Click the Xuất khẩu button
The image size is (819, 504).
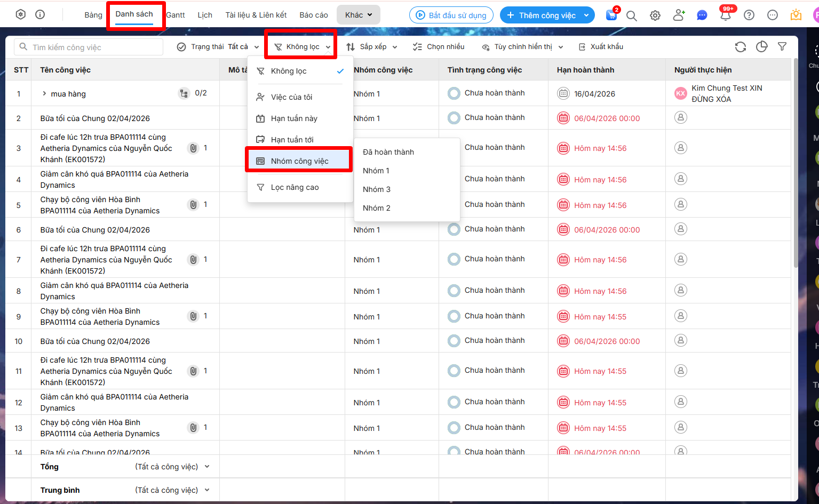pos(601,47)
